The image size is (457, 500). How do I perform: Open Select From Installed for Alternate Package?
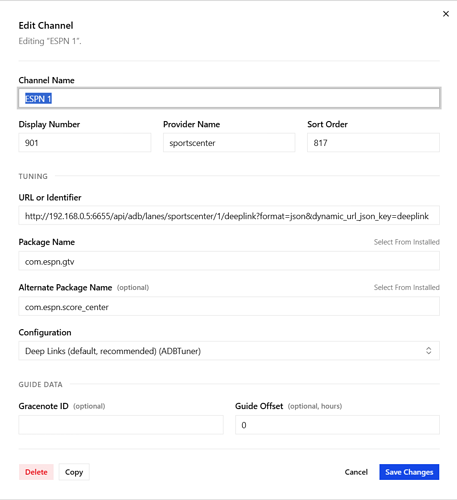click(406, 287)
